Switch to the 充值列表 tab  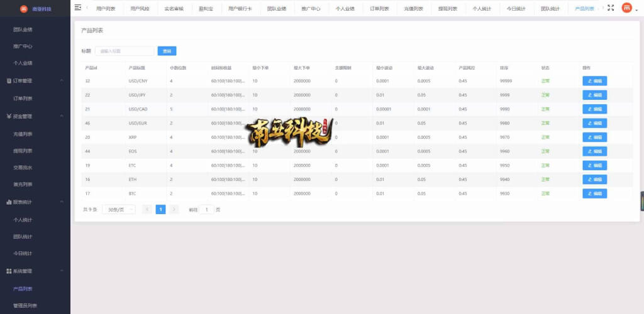coord(414,8)
